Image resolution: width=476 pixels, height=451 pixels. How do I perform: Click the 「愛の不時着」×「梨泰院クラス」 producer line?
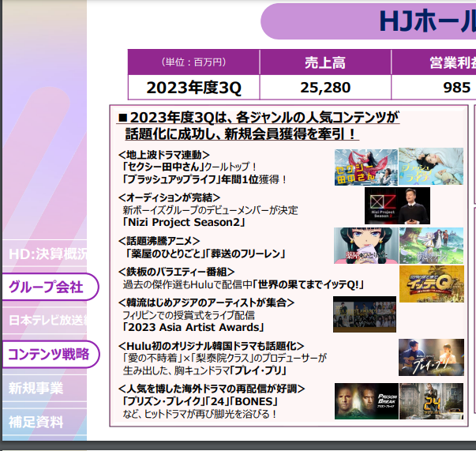coord(225,358)
